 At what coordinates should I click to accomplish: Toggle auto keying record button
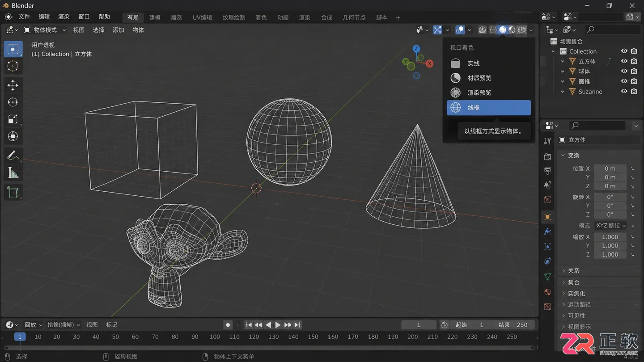pyautogui.click(x=228, y=325)
